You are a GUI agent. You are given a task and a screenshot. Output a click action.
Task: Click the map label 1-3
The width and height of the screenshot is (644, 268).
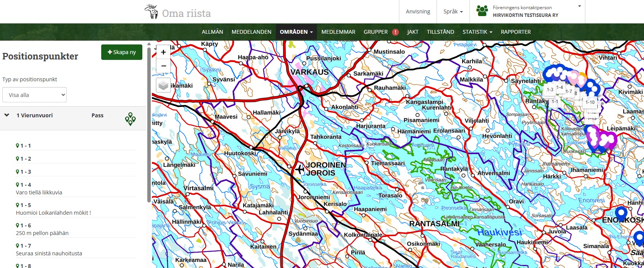click(x=550, y=90)
